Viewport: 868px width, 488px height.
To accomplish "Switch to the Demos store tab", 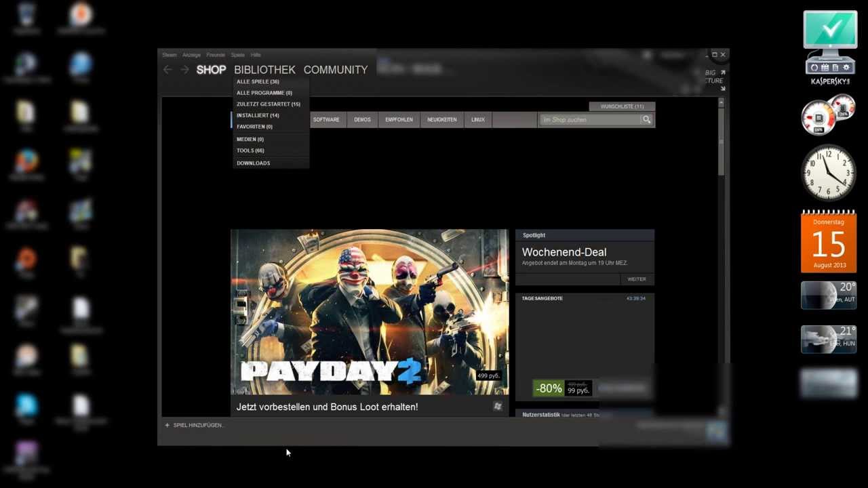I will point(362,120).
